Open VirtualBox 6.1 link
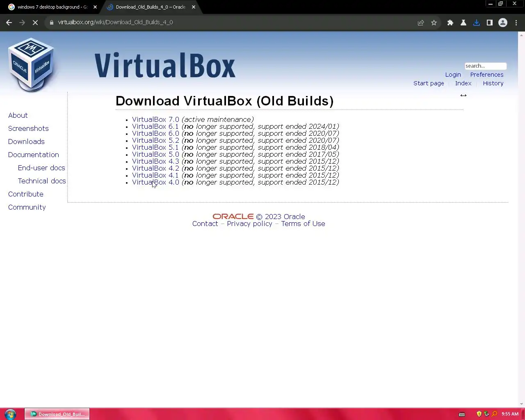 (x=155, y=127)
